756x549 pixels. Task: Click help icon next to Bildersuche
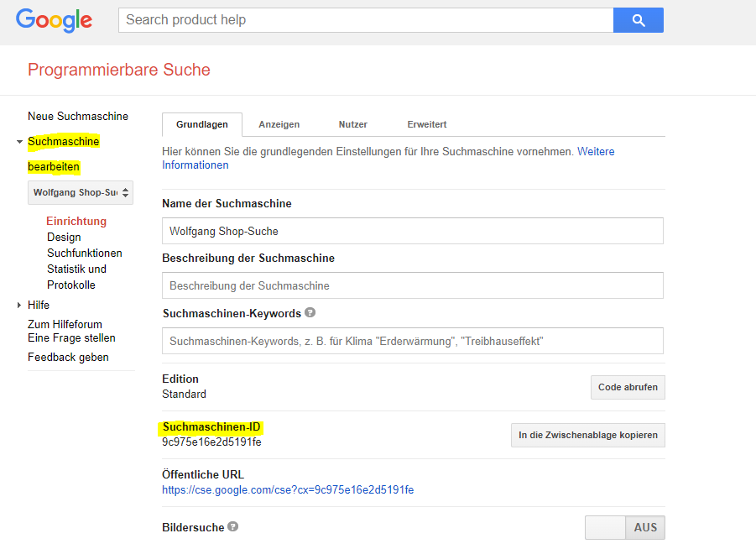pos(232,527)
